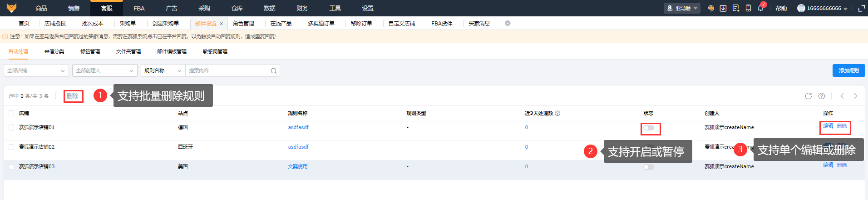Focus the 搜索内容 search field
Viewport: 868px width, 200px height.
227,70
